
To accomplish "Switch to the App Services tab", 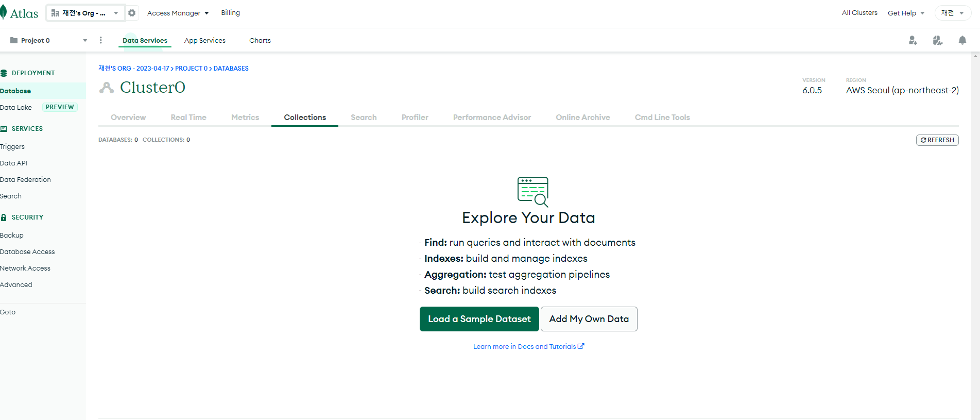I will 205,40.
